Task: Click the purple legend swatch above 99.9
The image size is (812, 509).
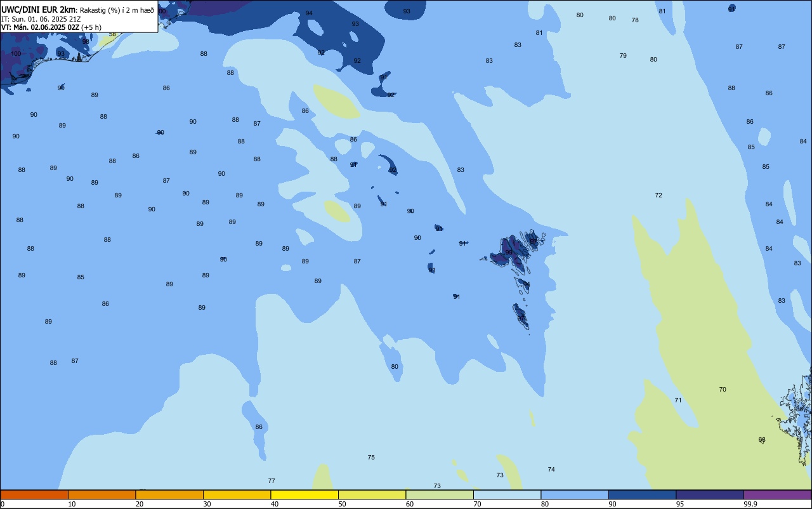Action: click(x=777, y=494)
